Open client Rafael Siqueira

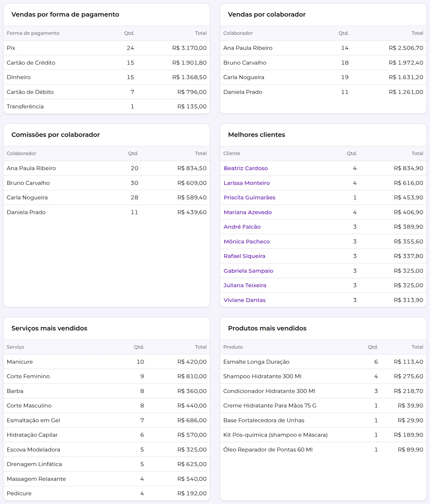[x=245, y=256]
